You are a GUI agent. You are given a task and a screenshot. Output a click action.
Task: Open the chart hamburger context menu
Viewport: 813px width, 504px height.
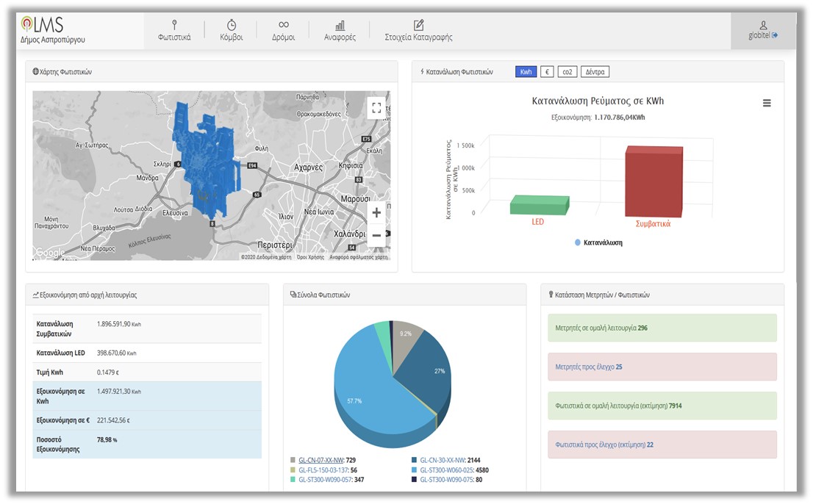(x=767, y=104)
